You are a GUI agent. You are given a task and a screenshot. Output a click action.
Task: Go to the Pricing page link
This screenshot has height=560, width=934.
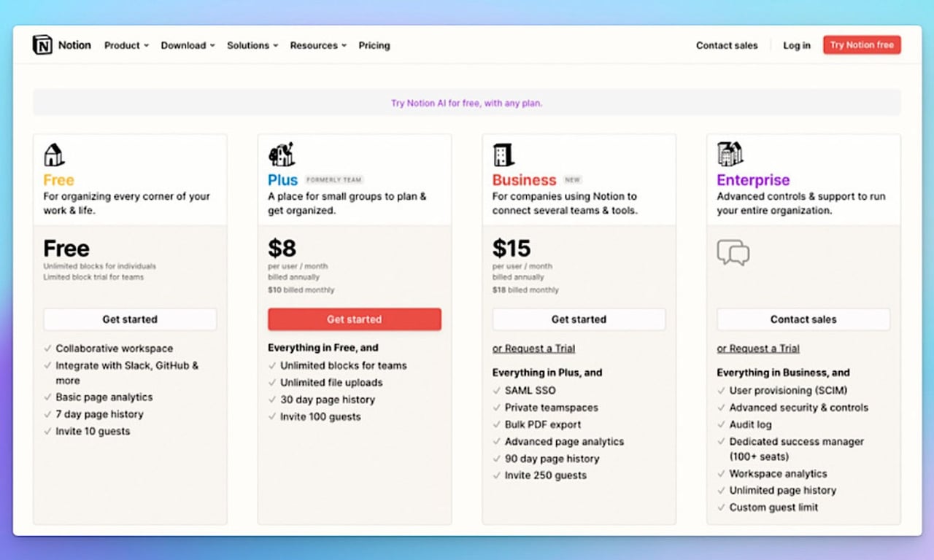pos(374,45)
